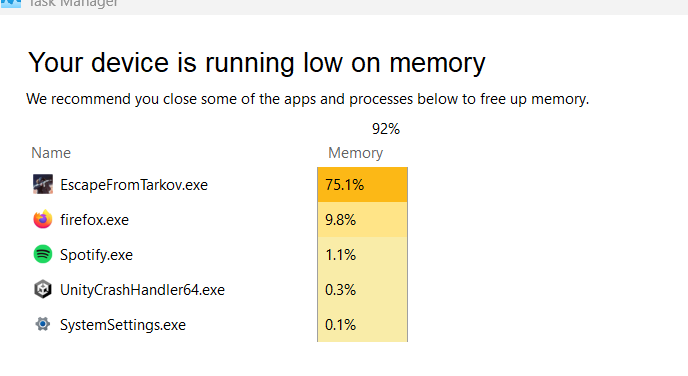This screenshot has height=376, width=688.
Task: Click the UnityCrashHandler64 Unity cube icon
Action: click(43, 290)
